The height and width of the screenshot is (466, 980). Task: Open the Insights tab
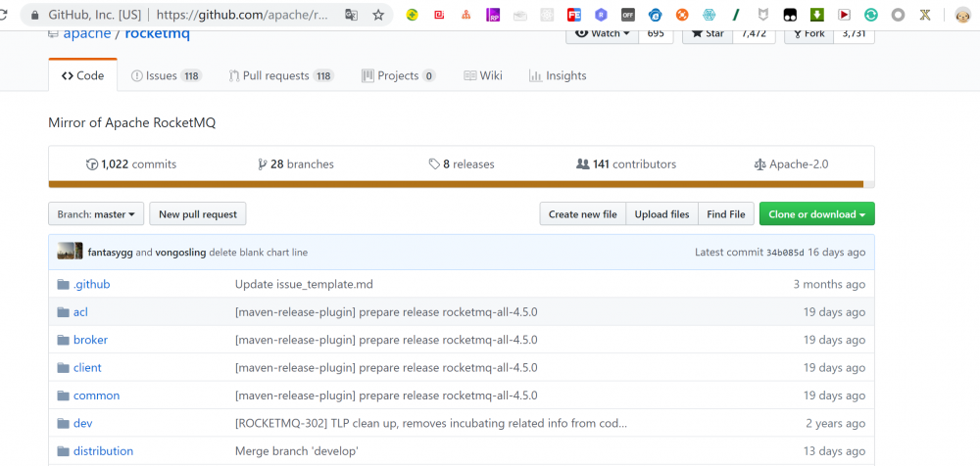pos(558,75)
